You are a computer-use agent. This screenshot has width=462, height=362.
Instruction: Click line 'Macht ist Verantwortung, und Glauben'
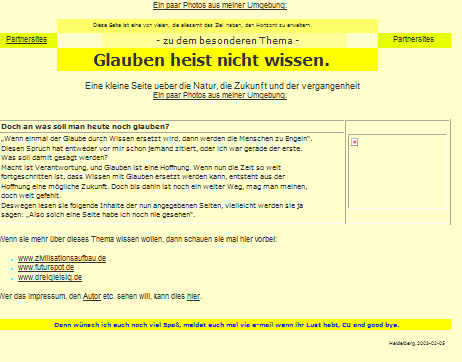141,168
